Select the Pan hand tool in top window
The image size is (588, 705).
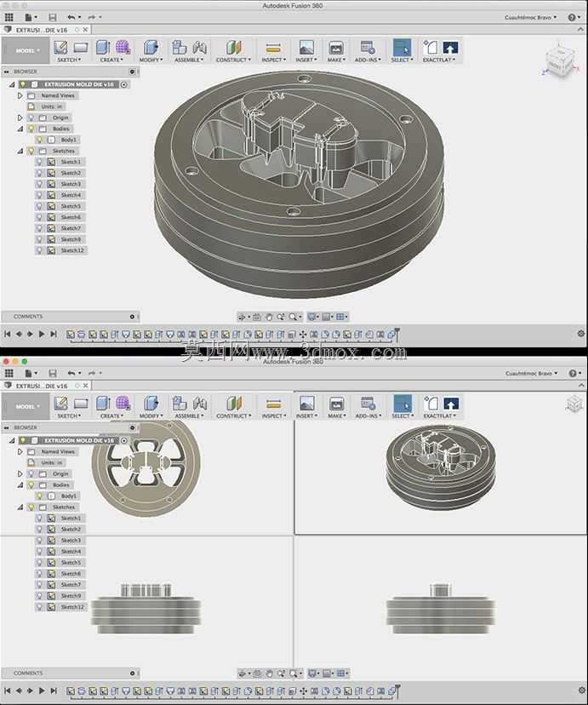coord(269,317)
